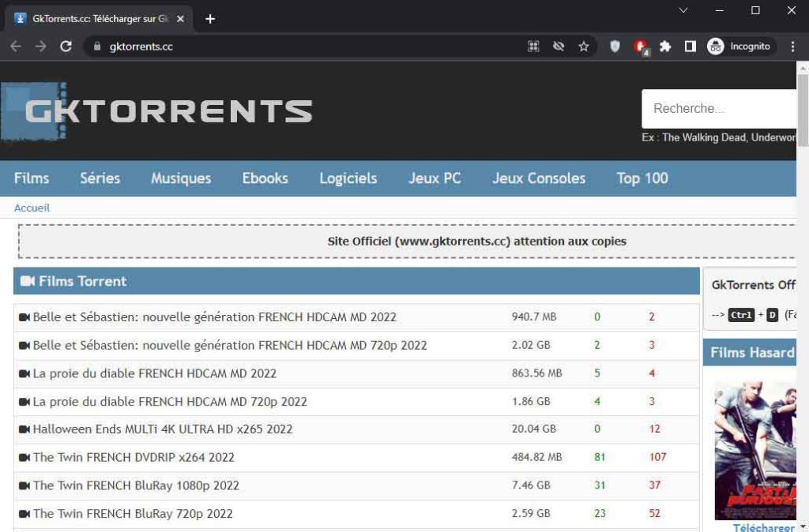This screenshot has height=532, width=809.
Task: Click the 484.82 MB size cell
Action: click(x=536, y=457)
